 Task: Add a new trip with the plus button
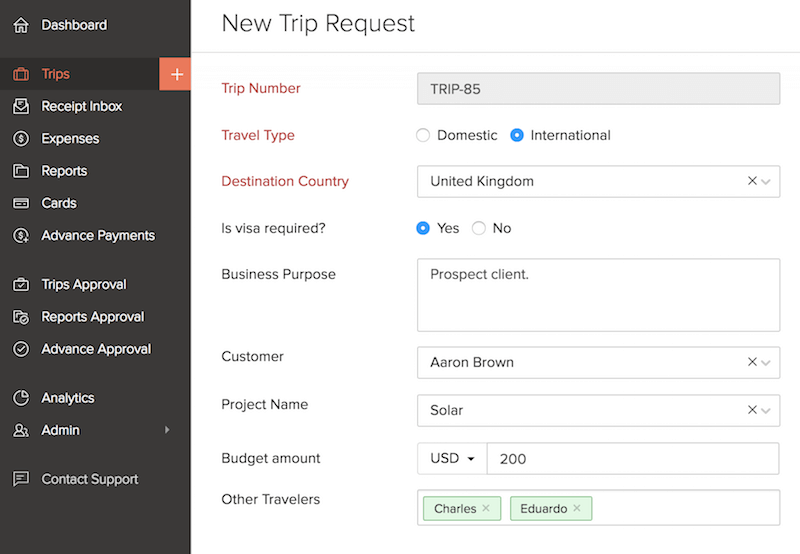tap(176, 74)
